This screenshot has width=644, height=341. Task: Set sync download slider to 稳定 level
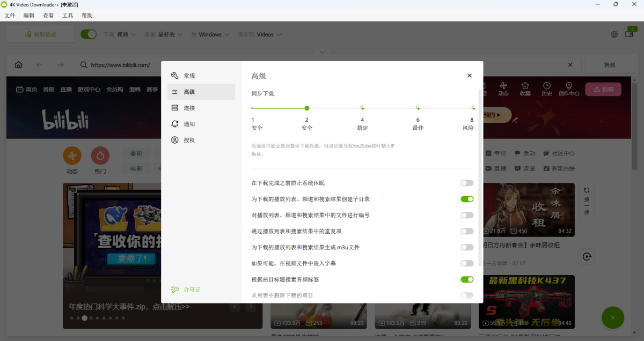pyautogui.click(x=362, y=108)
